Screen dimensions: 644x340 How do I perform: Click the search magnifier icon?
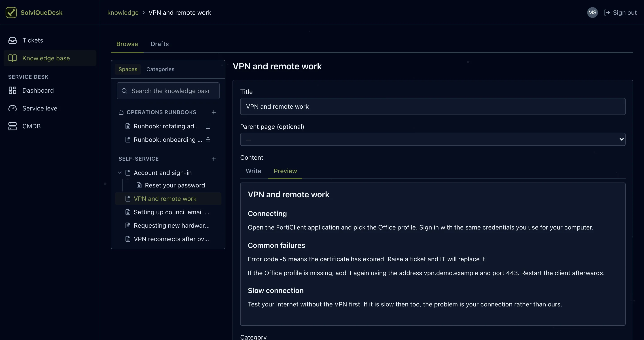(124, 91)
